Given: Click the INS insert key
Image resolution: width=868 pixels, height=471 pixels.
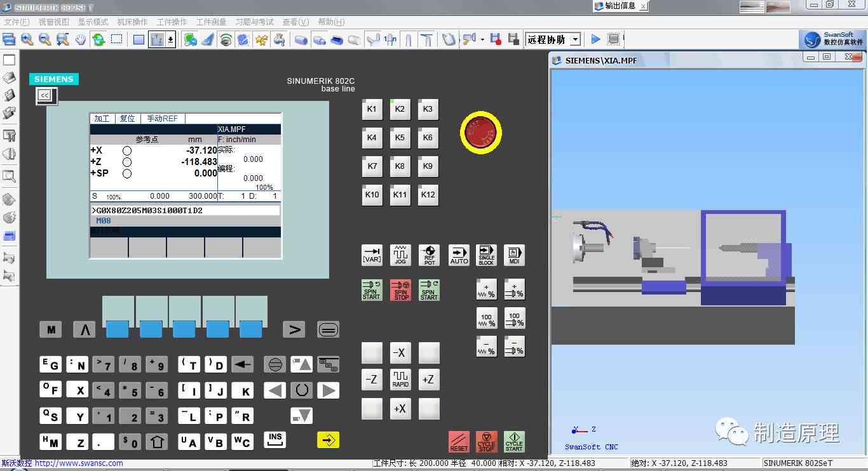Looking at the screenshot, I should [x=275, y=440].
